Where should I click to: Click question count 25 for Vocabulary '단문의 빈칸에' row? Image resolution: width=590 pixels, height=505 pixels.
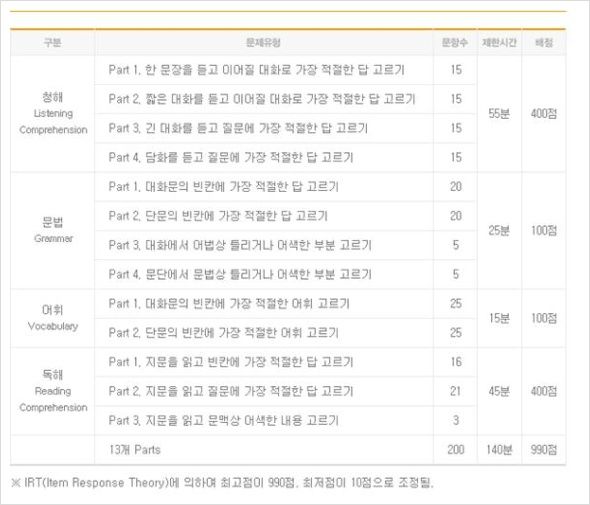click(456, 333)
